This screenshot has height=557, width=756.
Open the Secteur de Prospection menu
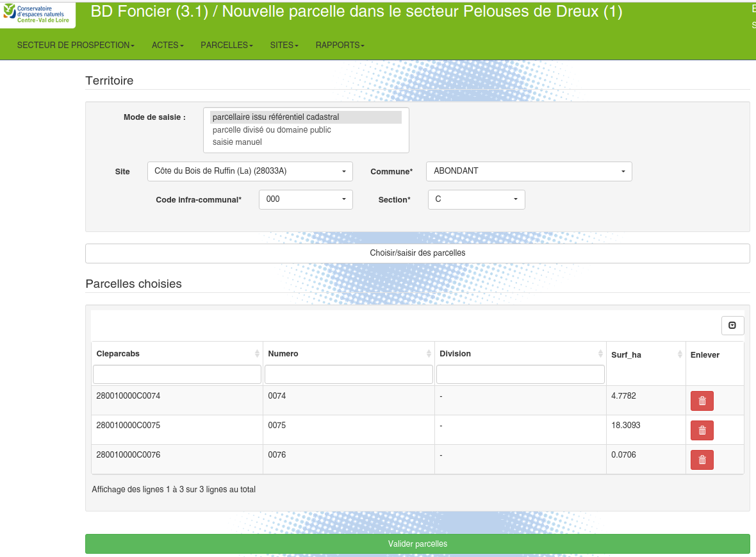[x=76, y=46]
